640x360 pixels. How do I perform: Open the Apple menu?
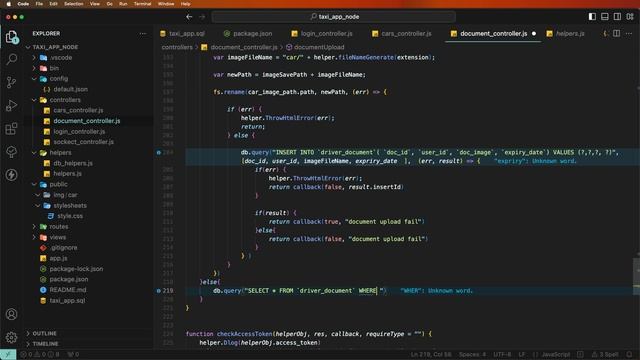8,4
